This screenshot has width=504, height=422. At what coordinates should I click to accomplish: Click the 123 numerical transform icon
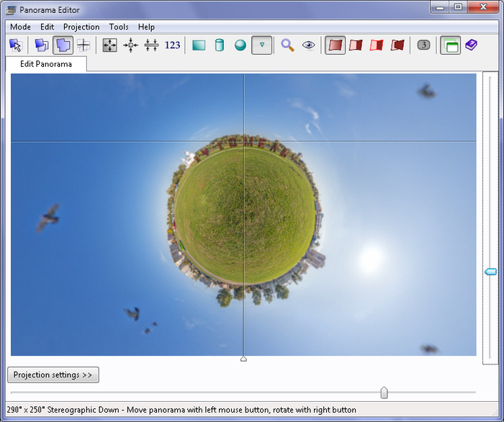[x=172, y=45]
